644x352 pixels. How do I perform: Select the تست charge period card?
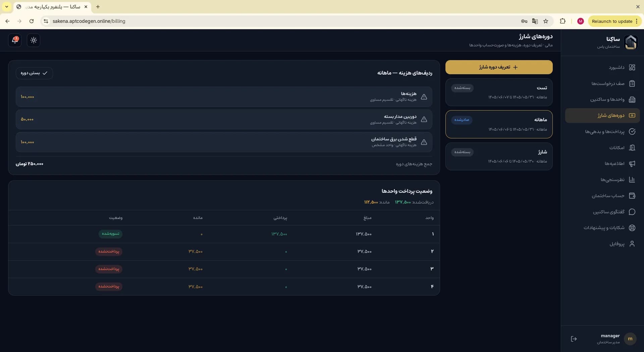(x=499, y=92)
